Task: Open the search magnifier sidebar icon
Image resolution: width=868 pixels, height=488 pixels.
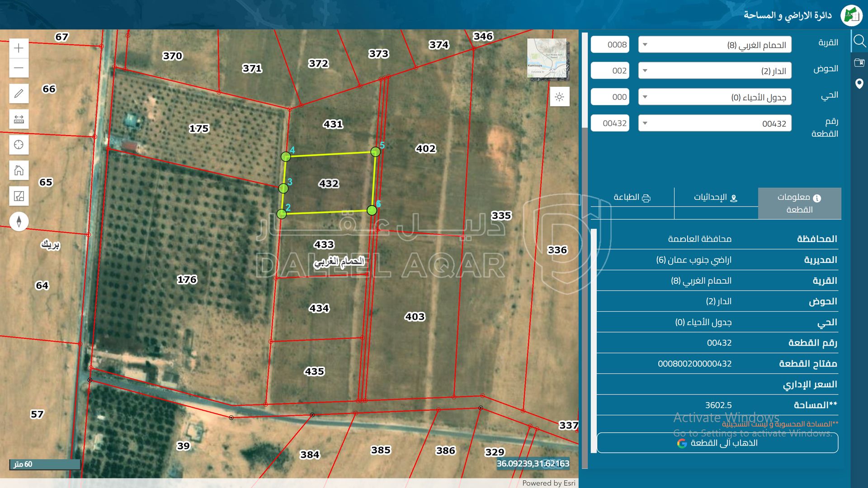Action: (x=859, y=42)
